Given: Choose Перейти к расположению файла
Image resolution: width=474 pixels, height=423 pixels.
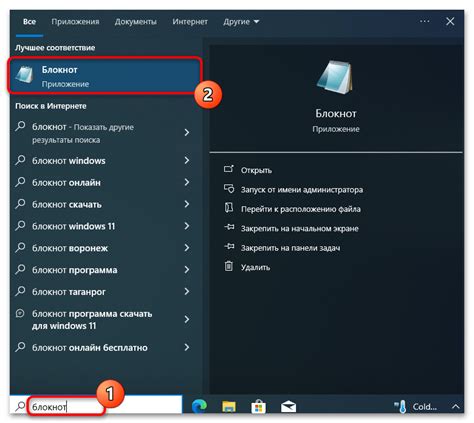Looking at the screenshot, I should coord(301,209).
